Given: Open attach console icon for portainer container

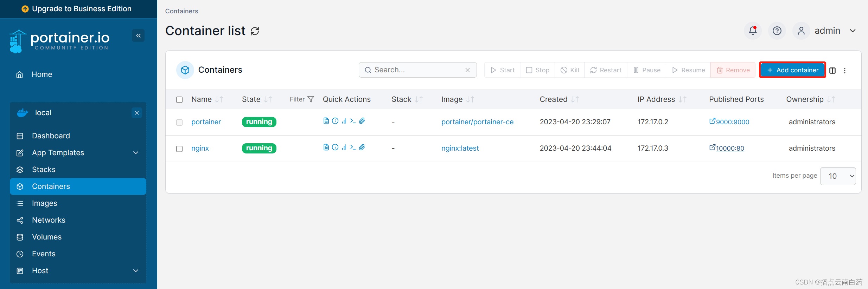Looking at the screenshot, I should pos(362,121).
